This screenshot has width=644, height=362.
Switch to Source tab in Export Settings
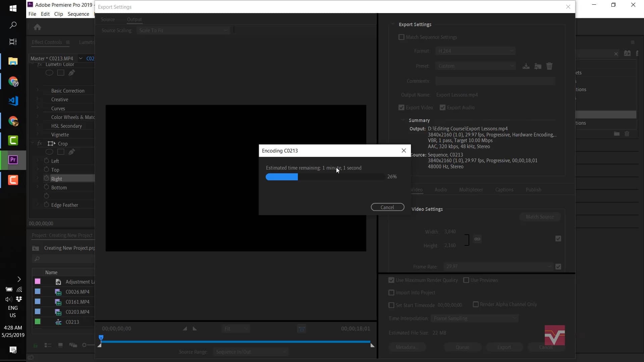(108, 19)
